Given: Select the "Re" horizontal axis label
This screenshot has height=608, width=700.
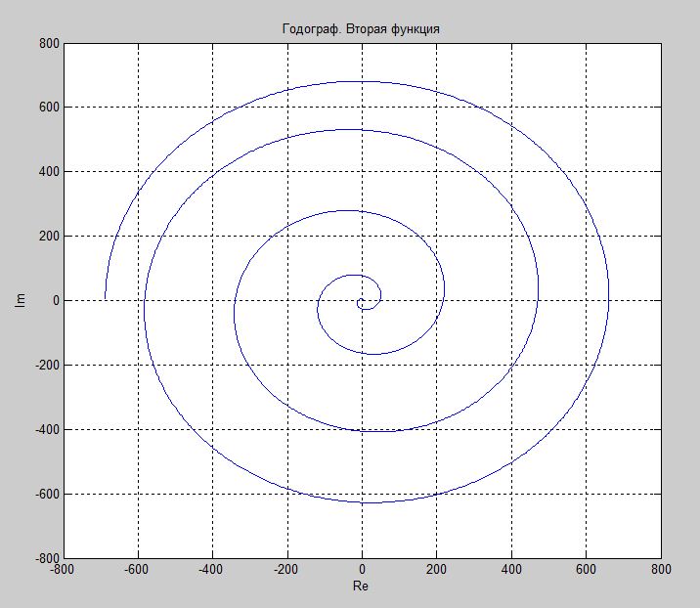Looking at the screenshot, I should tap(361, 586).
